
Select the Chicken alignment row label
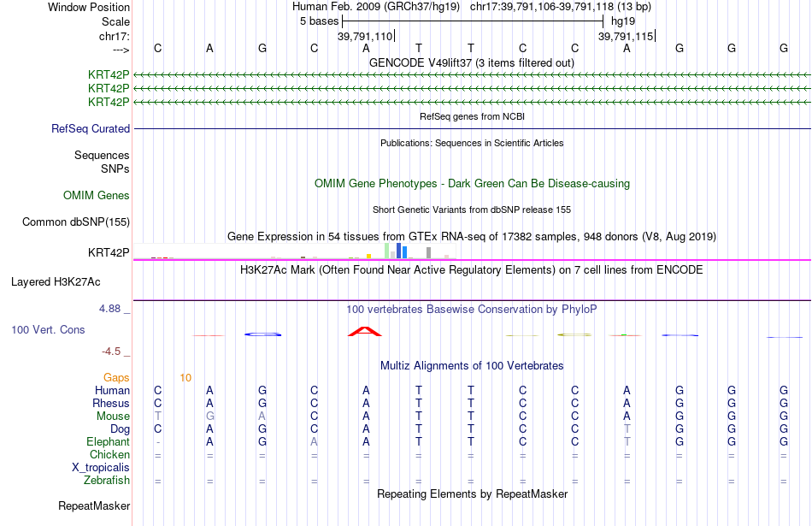109,454
